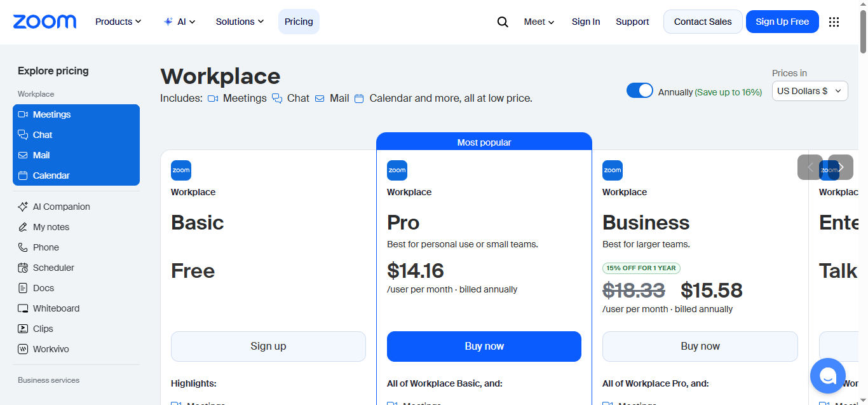Image resolution: width=868 pixels, height=405 pixels.
Task: Click the Sign Up Free button
Action: tap(782, 22)
